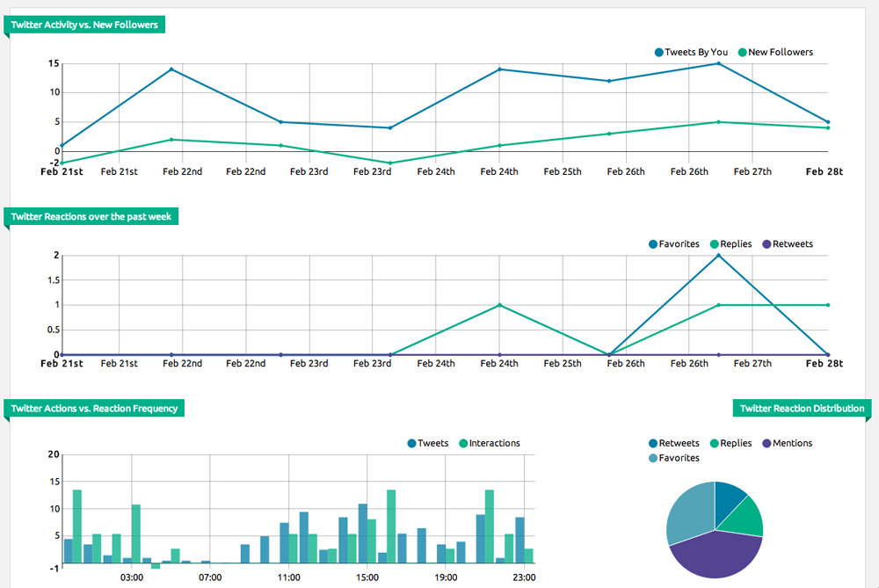
Task: Click the Favorites legend dot in pie chart
Action: coord(653,458)
